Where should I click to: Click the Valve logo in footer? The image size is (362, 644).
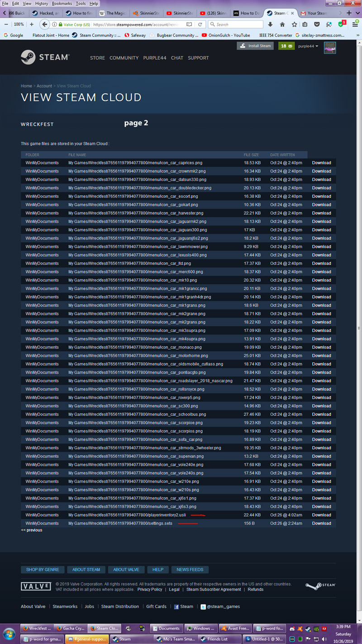[36, 586]
